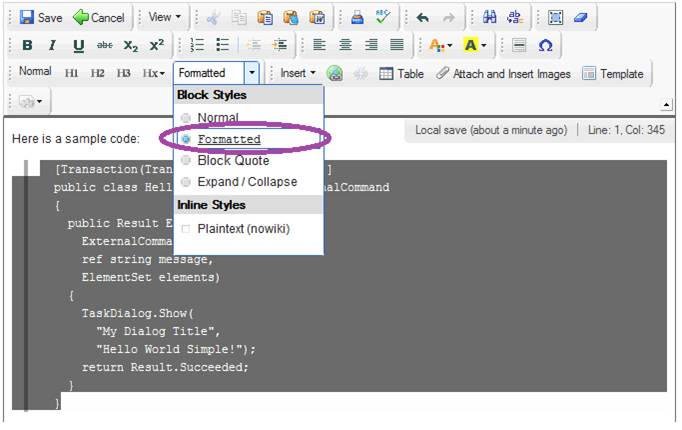682x430 pixels.
Task: Insert a bulleted list
Action: pos(223,45)
